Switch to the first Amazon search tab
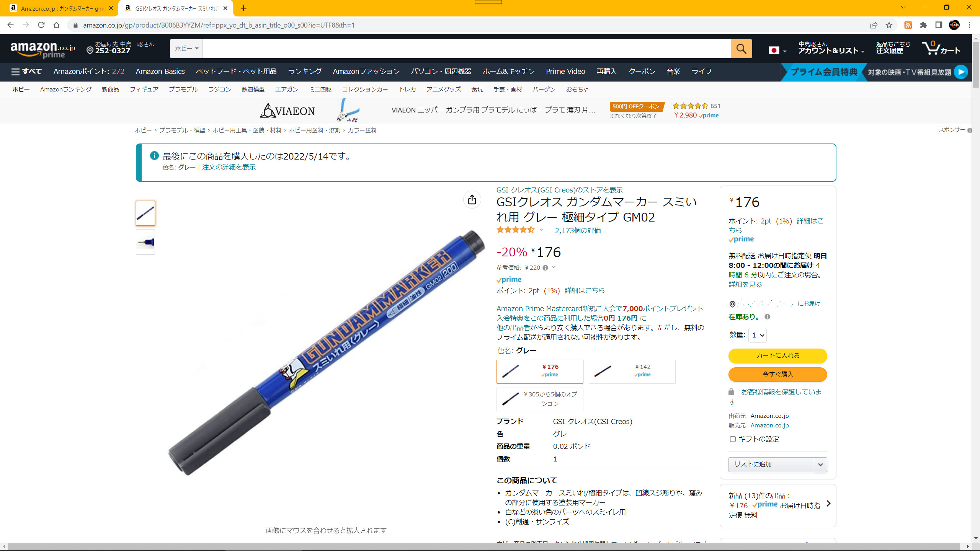 (61, 8)
